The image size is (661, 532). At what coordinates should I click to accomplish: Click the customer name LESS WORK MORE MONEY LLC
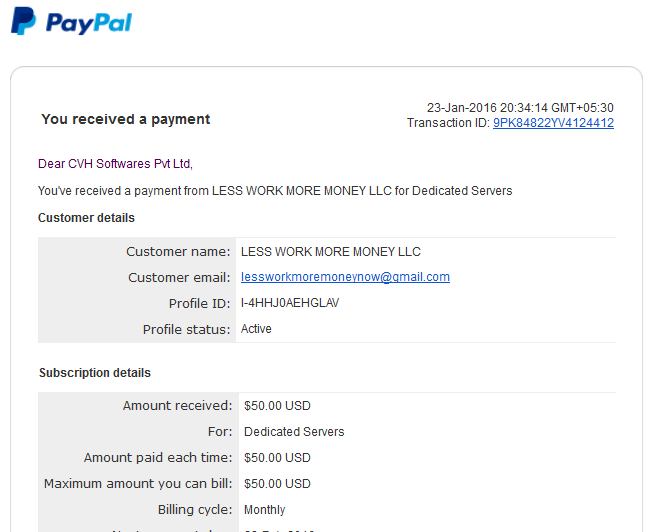(x=330, y=252)
